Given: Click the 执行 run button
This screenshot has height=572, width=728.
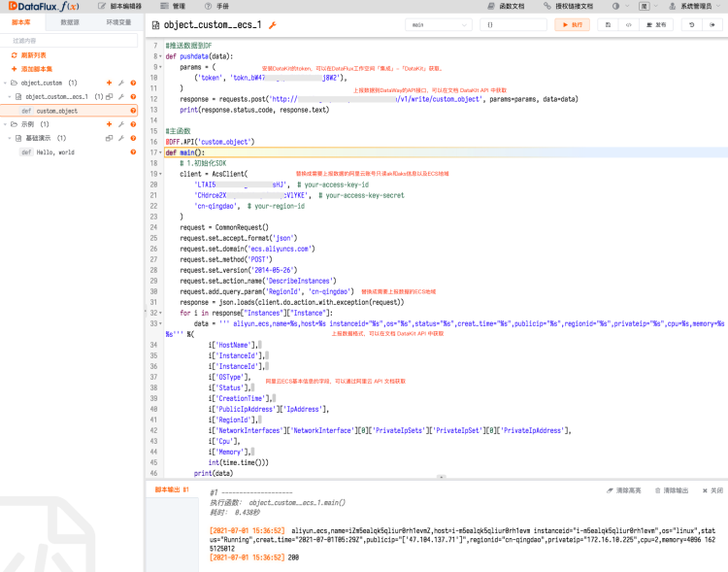Looking at the screenshot, I should tap(572, 24).
